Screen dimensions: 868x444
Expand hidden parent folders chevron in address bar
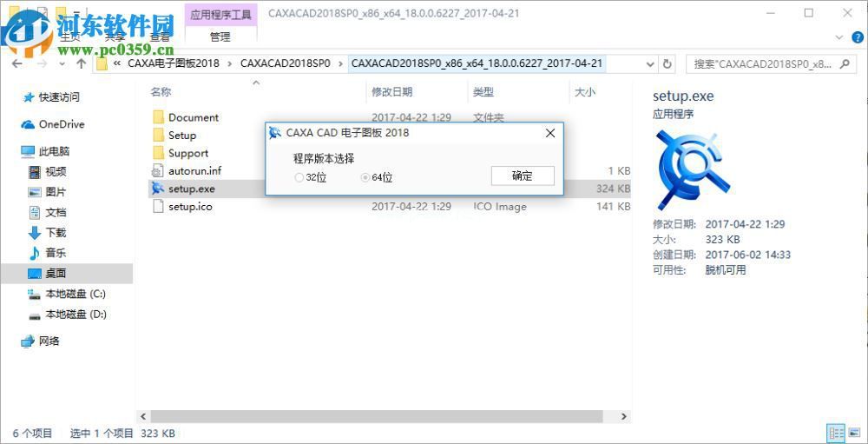[117, 63]
